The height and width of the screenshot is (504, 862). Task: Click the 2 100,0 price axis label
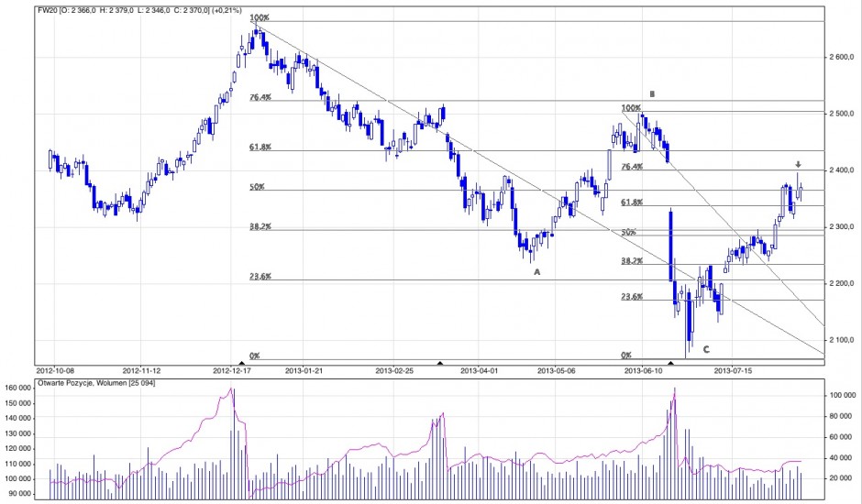click(x=840, y=340)
